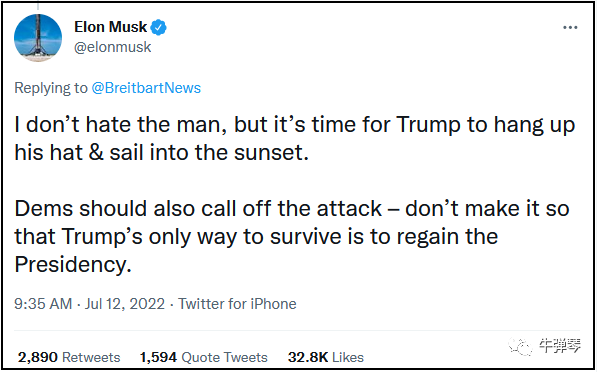Click the sentence starting 'I don't hate the man'

[x=295, y=139]
